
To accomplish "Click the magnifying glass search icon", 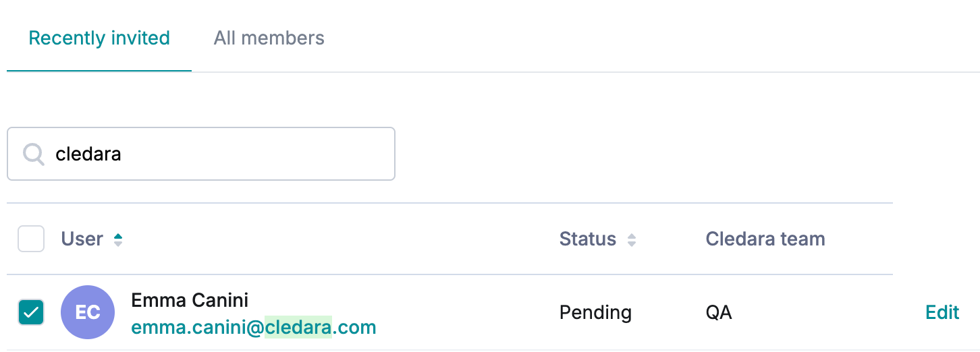I will (x=33, y=154).
